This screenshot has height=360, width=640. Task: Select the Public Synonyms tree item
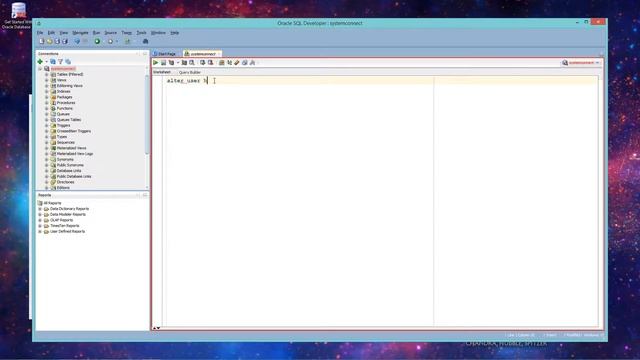(70, 165)
